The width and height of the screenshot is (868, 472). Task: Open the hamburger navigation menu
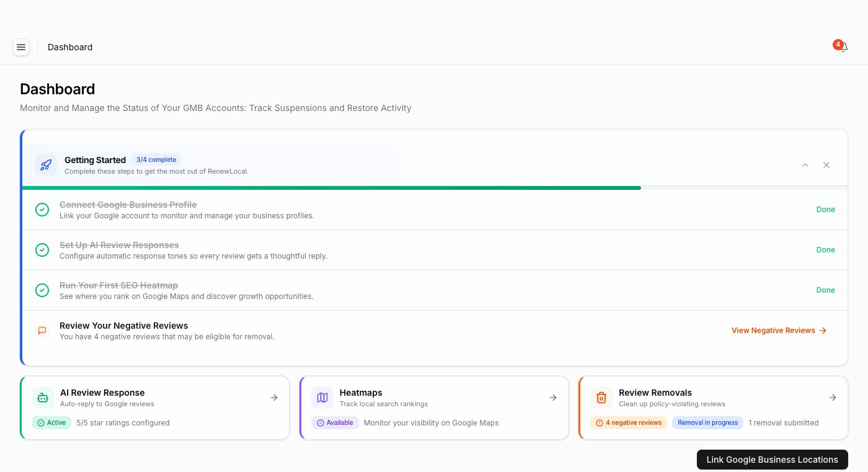click(21, 47)
